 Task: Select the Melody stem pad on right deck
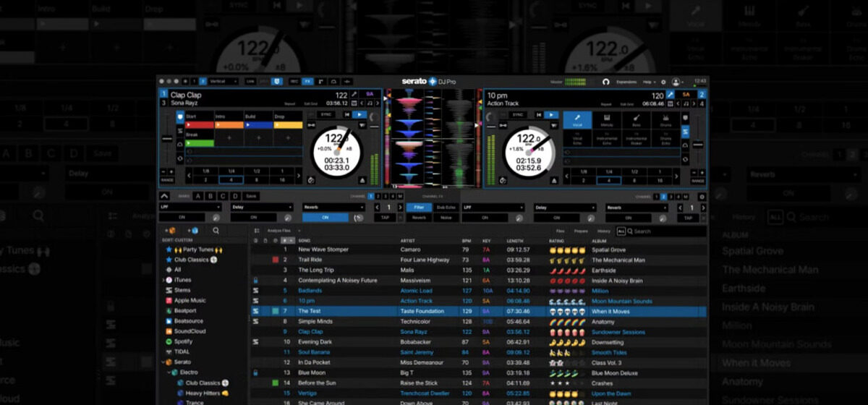[x=607, y=120]
